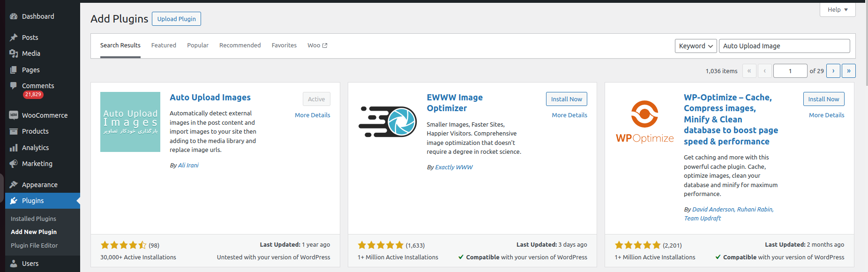Install the EWWW Image Optimizer plugin
The height and width of the screenshot is (272, 868).
point(566,99)
